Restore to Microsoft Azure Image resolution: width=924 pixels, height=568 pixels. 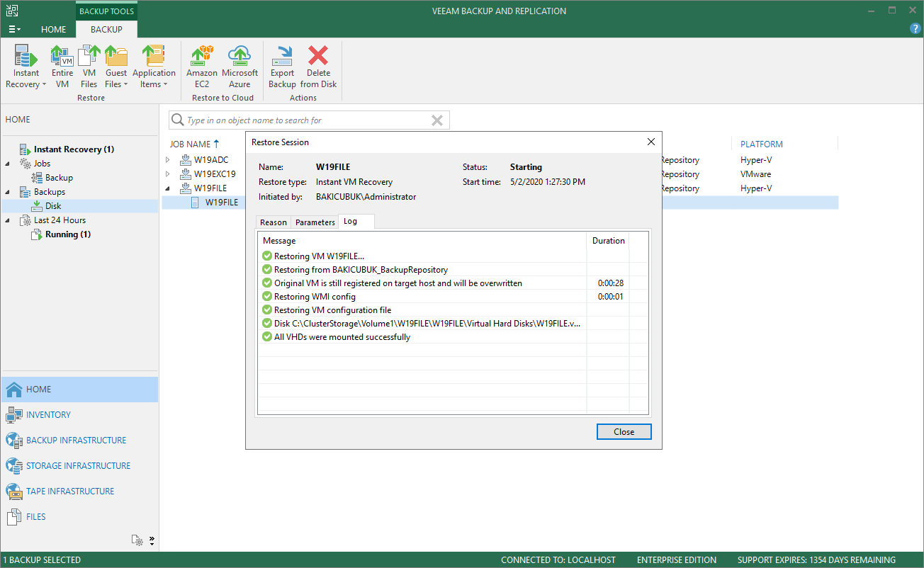click(240, 67)
